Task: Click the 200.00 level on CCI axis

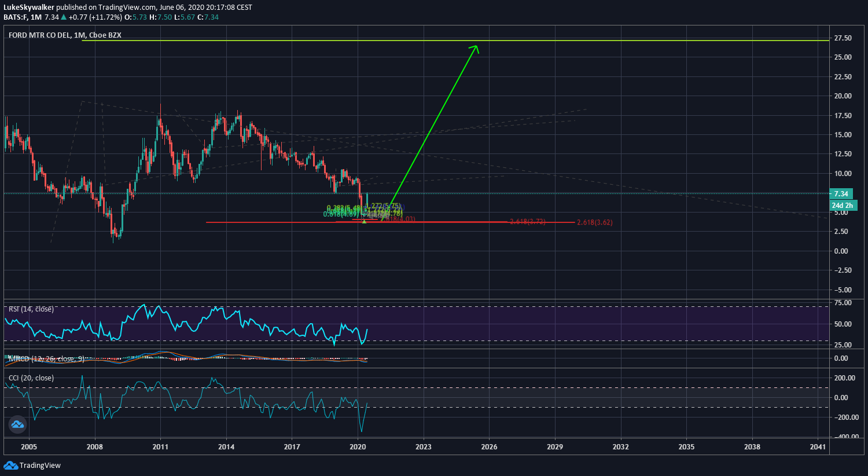Action: tap(845, 378)
